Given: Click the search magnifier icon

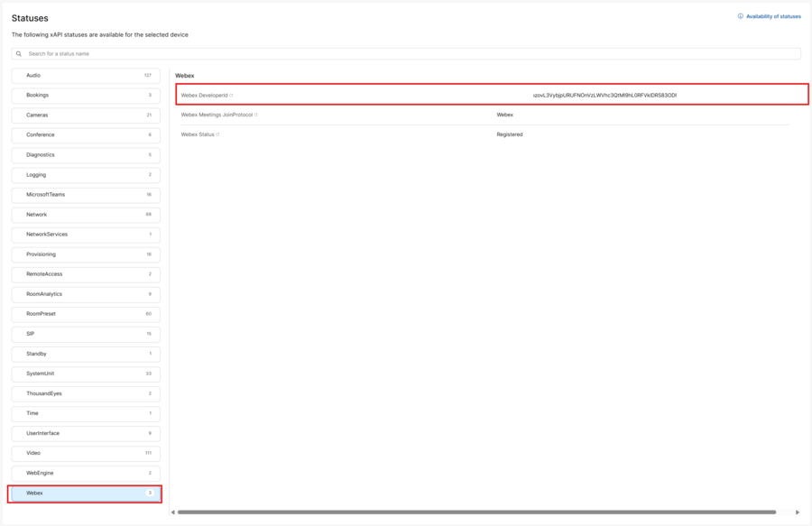Looking at the screenshot, I should pyautogui.click(x=19, y=54).
